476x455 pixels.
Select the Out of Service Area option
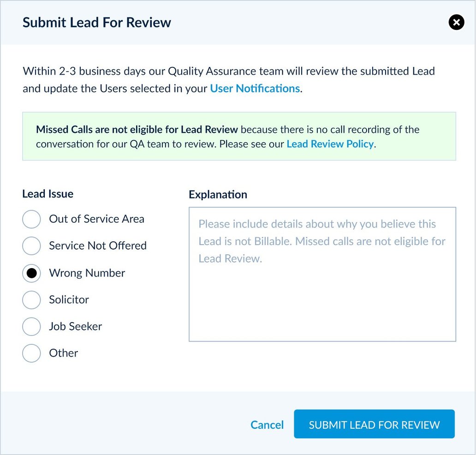tap(31, 219)
